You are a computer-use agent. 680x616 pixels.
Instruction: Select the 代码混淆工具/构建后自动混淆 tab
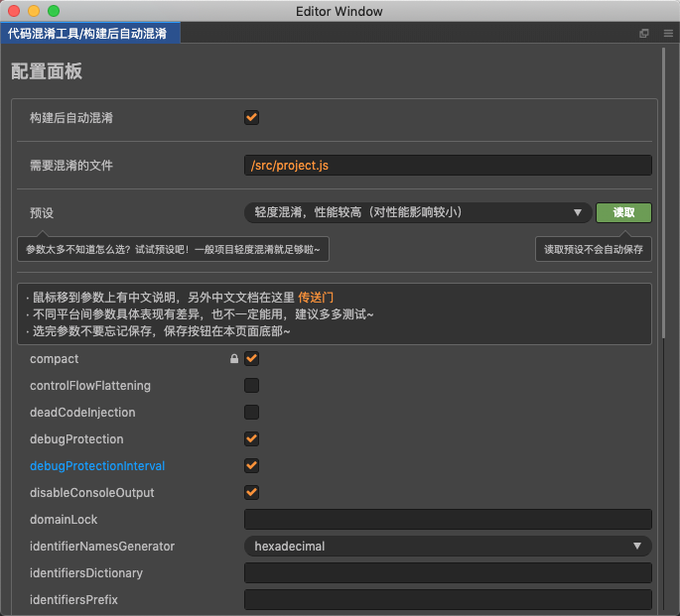coord(90,34)
